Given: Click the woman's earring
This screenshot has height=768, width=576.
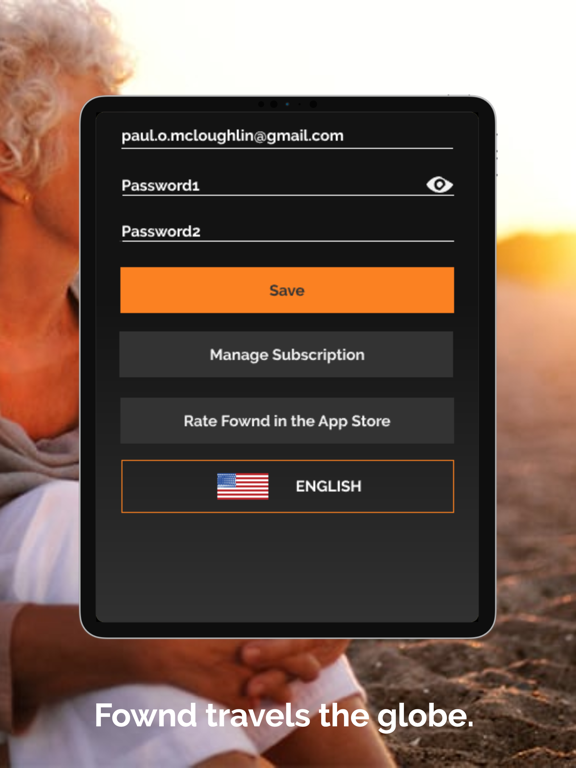Looking at the screenshot, I should (x=24, y=196).
